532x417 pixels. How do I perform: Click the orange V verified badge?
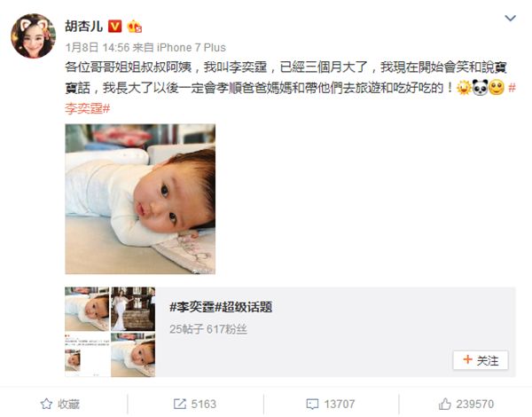point(115,26)
